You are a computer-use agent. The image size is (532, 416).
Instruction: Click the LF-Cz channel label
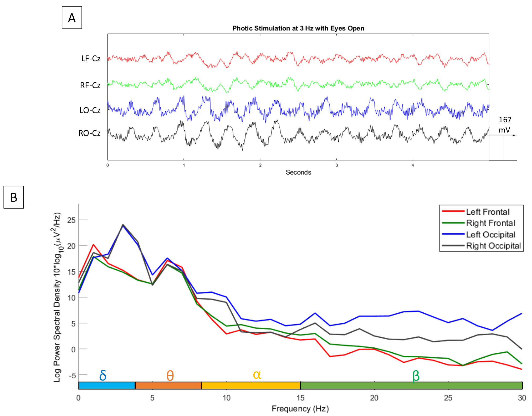pyautogui.click(x=91, y=58)
